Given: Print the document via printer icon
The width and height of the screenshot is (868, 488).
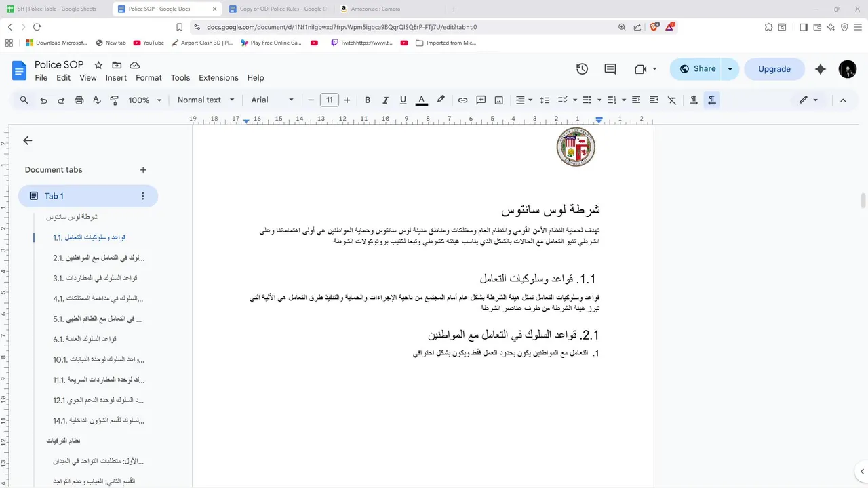Looking at the screenshot, I should click(x=79, y=100).
